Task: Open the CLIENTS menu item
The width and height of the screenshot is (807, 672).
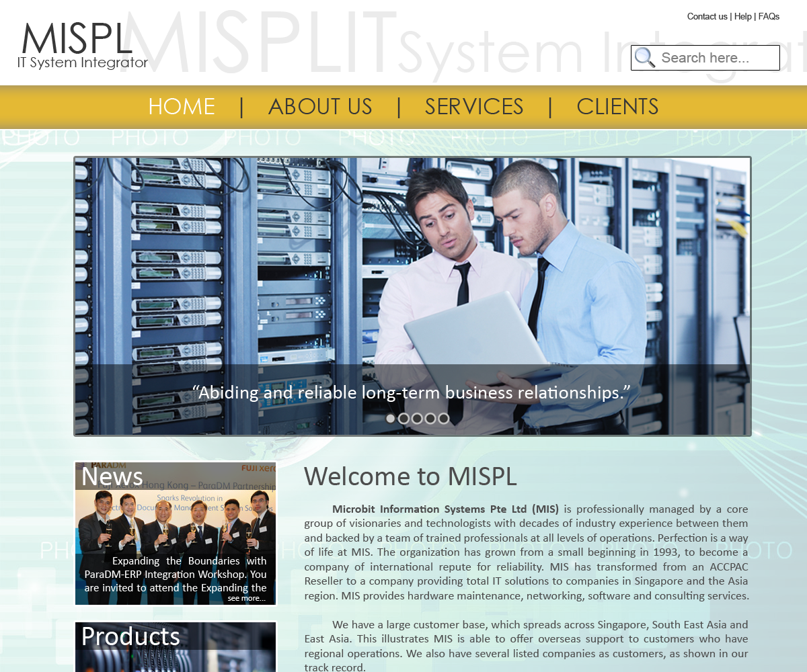Action: coord(617,107)
